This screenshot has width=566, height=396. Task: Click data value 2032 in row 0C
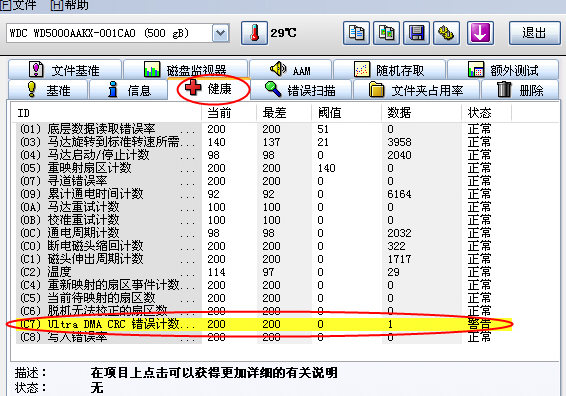pos(399,233)
